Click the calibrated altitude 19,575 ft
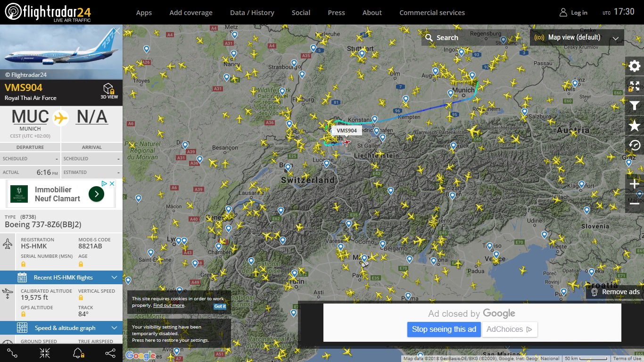 click(x=34, y=297)
